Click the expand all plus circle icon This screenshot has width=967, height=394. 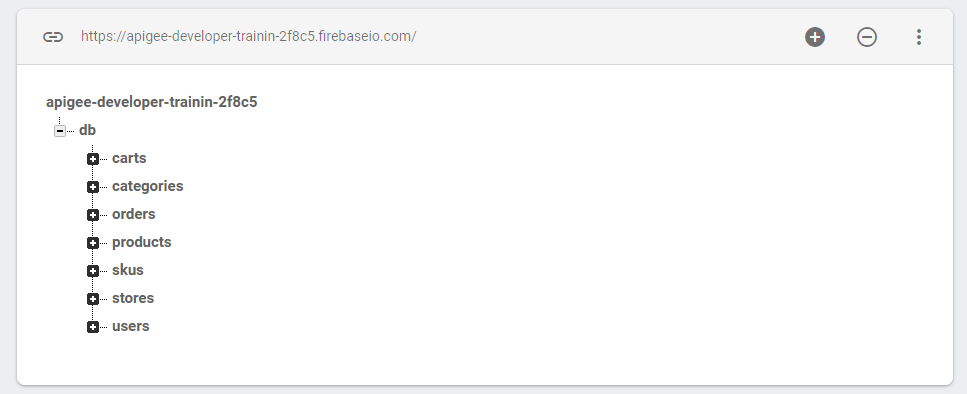tap(815, 37)
